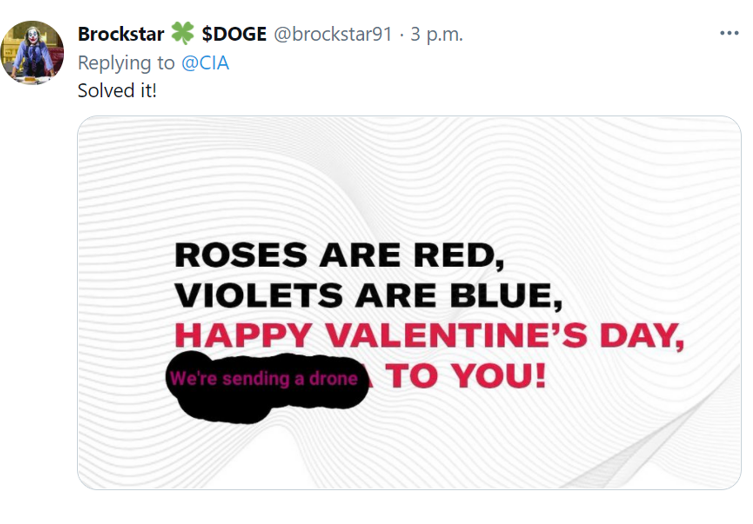Open Brockstar's Joker profile picture
The width and height of the screenshot is (753, 524).
click(32, 52)
